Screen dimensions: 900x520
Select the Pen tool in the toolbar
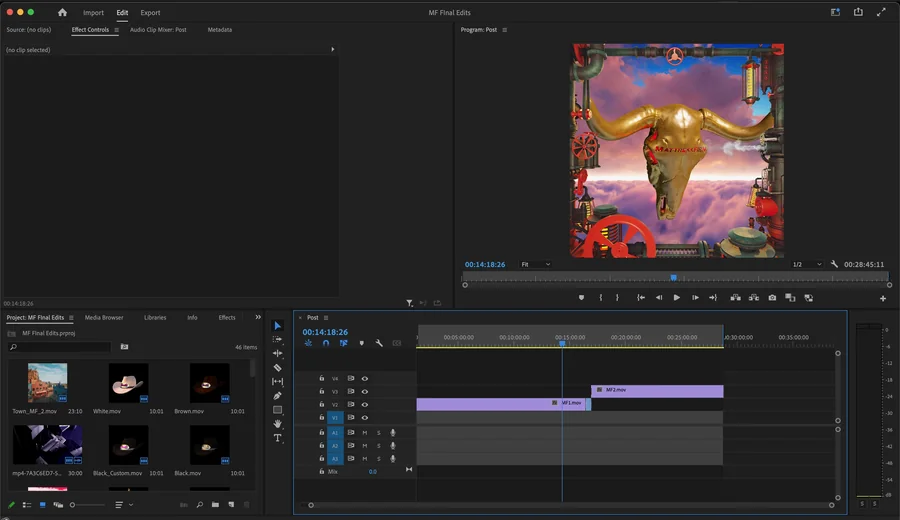277,395
